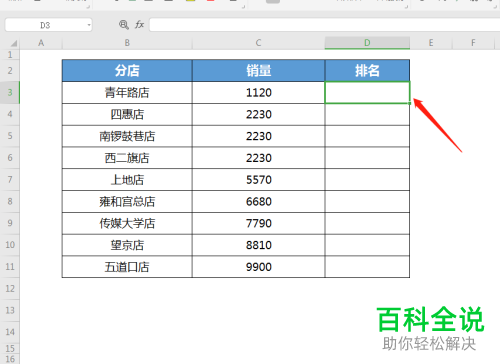The width and height of the screenshot is (500, 364).
Task: Select the cell 雍和宫总店
Action: [127, 201]
